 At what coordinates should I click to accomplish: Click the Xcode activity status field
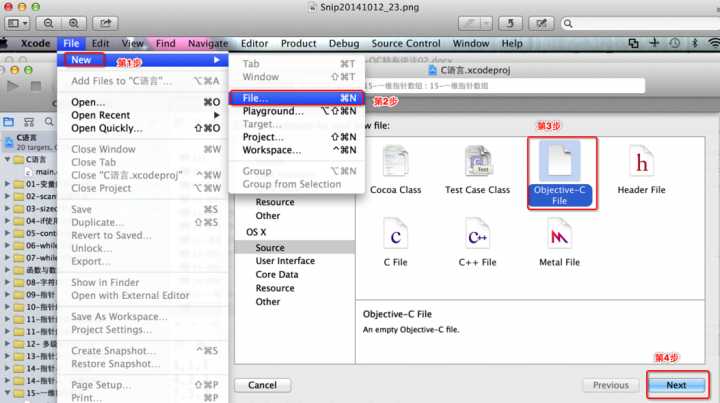pyautogui.click(x=504, y=85)
